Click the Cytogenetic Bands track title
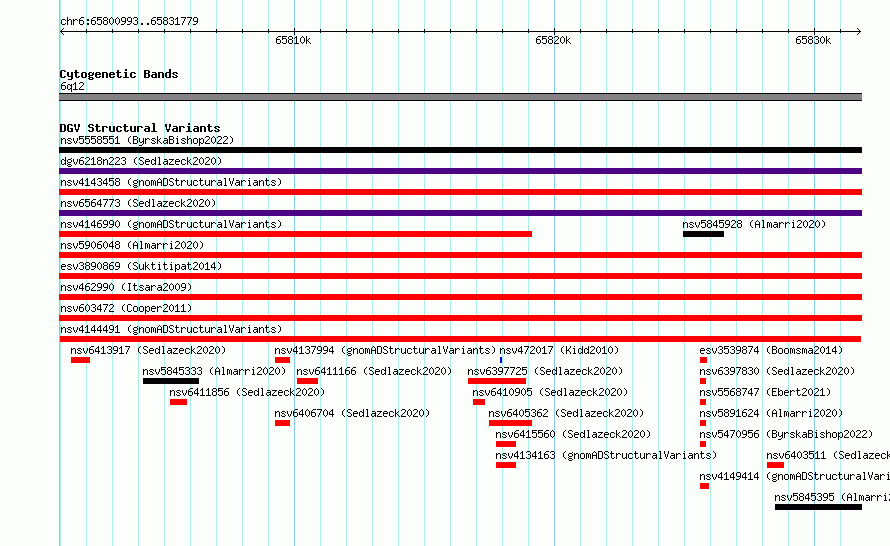The width and height of the screenshot is (890, 546). [x=119, y=74]
